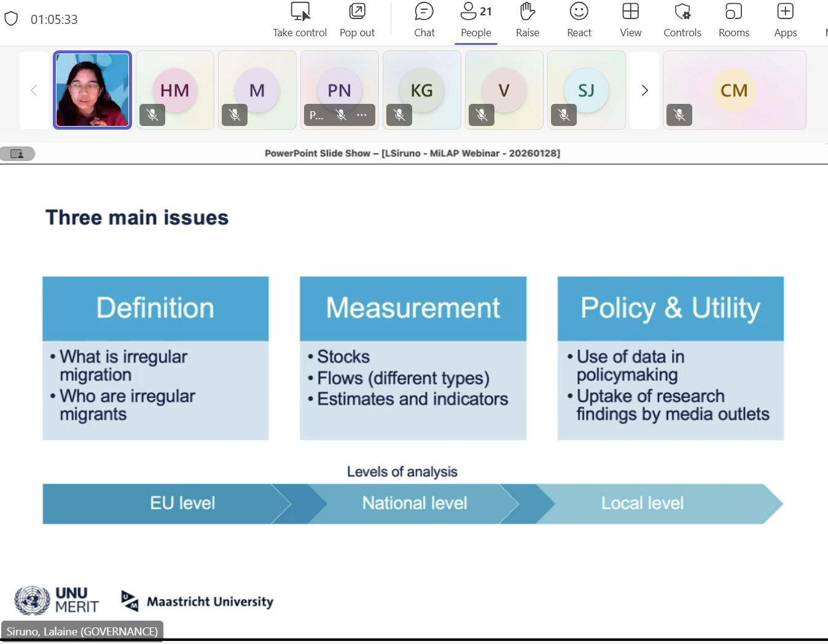The image size is (828, 644).
Task: Open the Apps menu
Action: [x=785, y=12]
